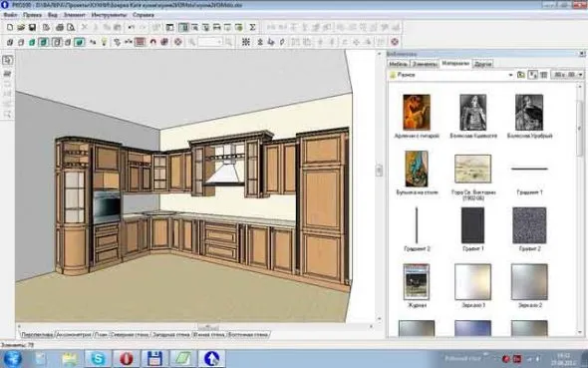Viewport: 588px width, 368px height.
Task: Toggle the highlighted outline cube view mode
Action: pyautogui.click(x=56, y=42)
